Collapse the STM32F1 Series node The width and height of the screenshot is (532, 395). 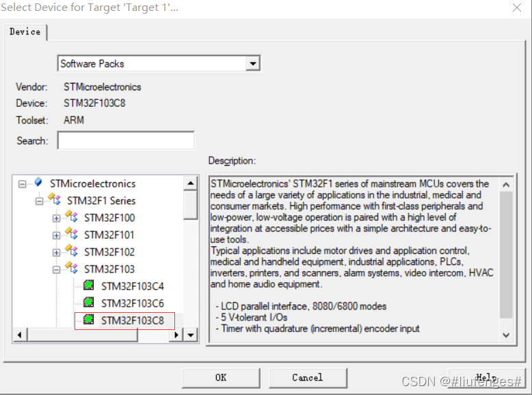[x=40, y=201]
